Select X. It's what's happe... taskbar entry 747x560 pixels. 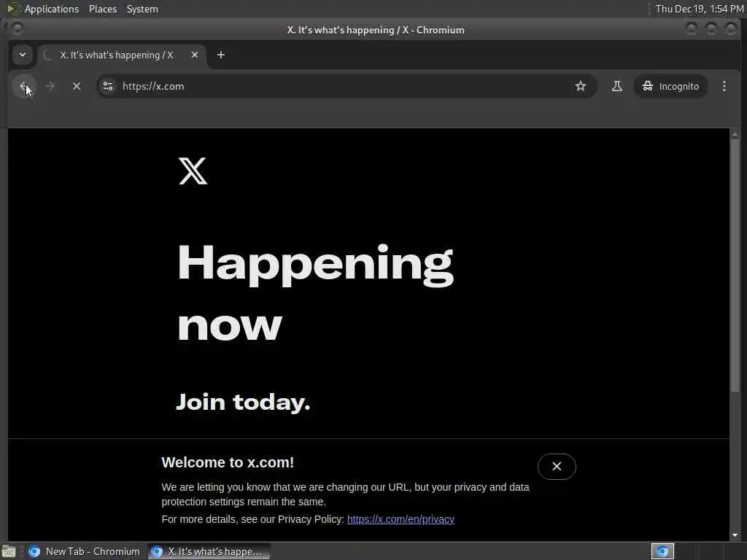(209, 551)
